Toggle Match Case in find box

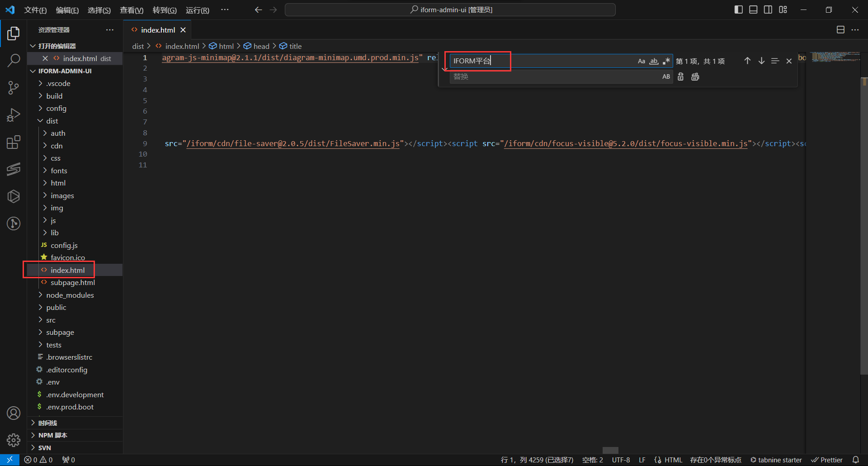[642, 61]
